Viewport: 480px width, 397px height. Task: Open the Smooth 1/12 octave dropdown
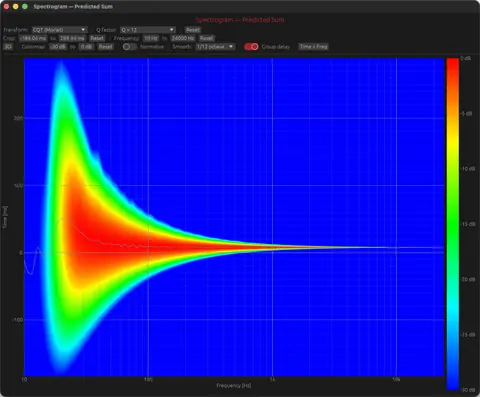[x=215, y=47]
